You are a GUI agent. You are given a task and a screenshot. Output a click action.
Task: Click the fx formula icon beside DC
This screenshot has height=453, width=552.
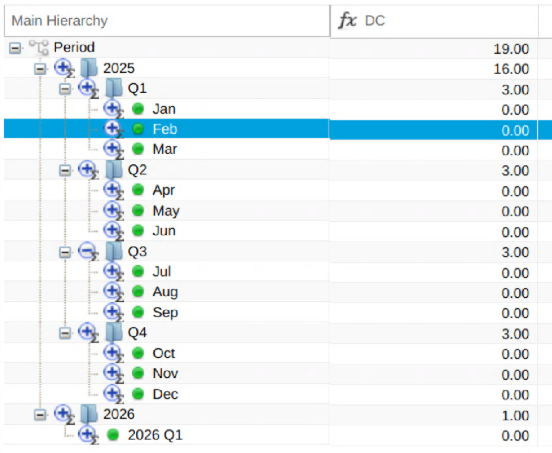(x=347, y=20)
